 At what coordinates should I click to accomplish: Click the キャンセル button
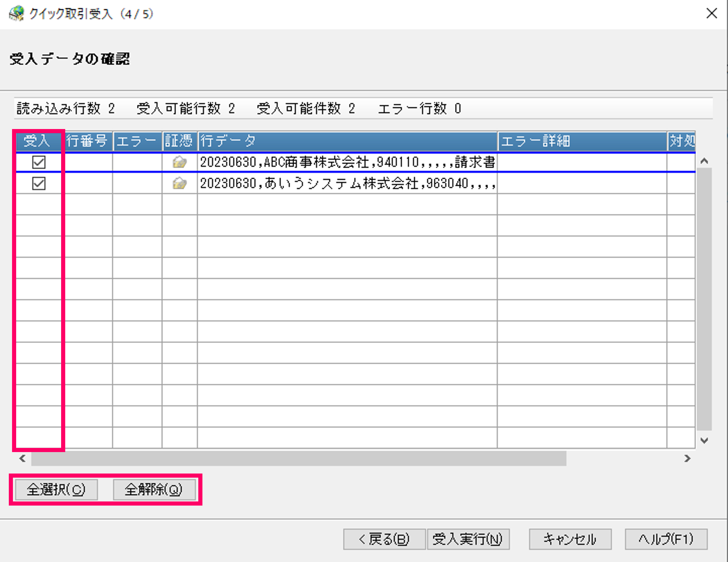(570, 539)
